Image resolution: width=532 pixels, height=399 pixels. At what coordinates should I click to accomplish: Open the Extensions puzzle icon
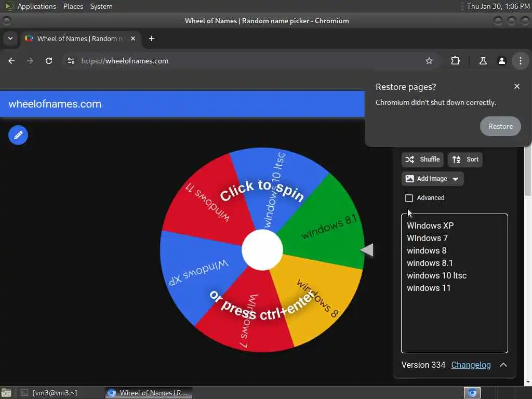[455, 61]
